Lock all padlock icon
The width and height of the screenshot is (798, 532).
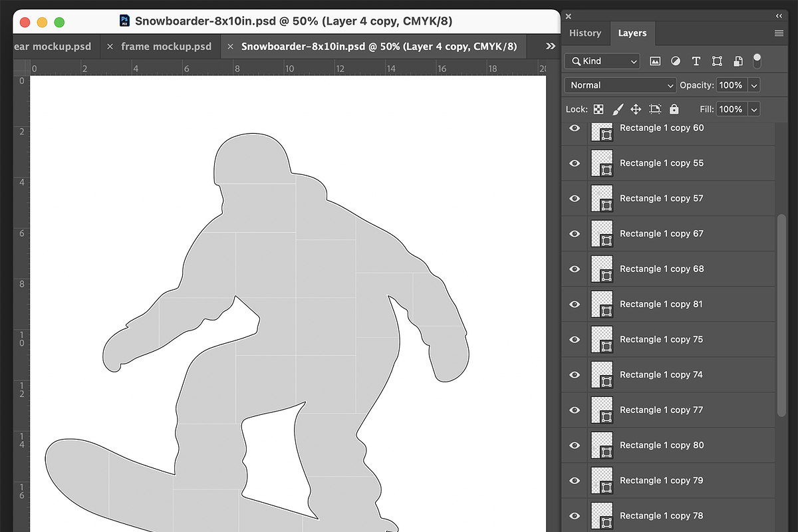pos(674,109)
